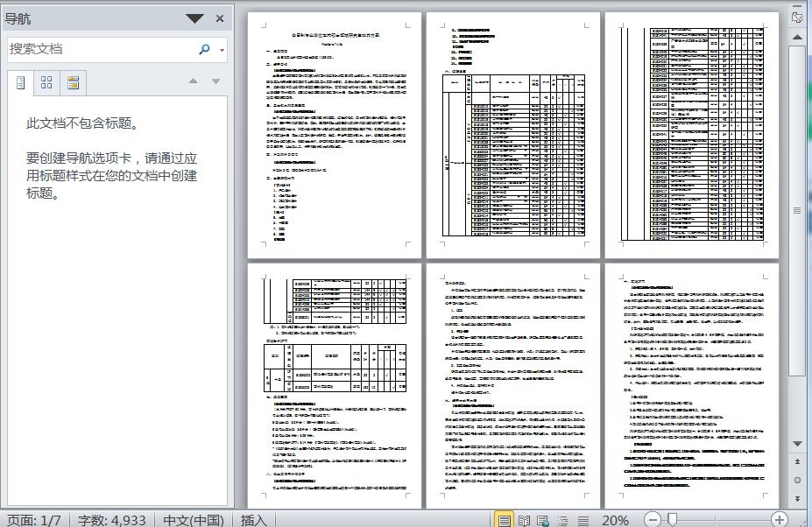This screenshot has height=527, width=812.
Task: Toggle the 插入 insert mode indicator
Action: pyautogui.click(x=254, y=520)
